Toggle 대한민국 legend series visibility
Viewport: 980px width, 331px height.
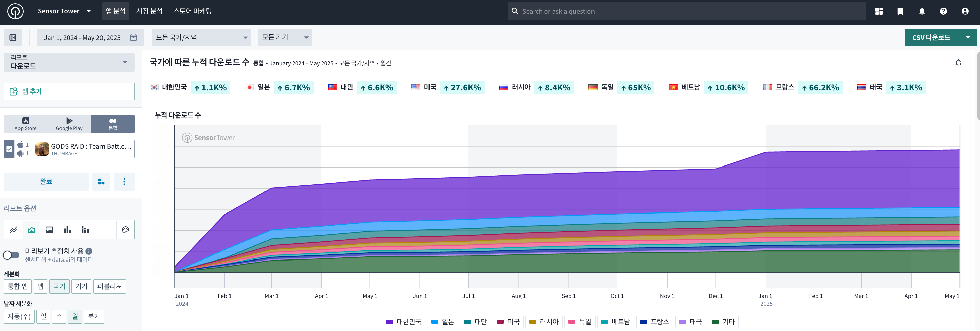(403, 322)
